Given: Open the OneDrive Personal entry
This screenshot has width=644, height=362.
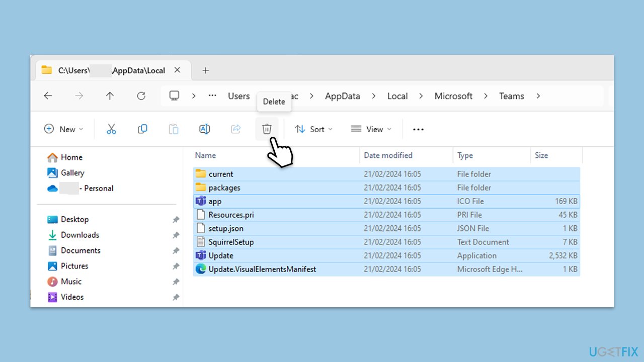Looking at the screenshot, I should (80, 189).
